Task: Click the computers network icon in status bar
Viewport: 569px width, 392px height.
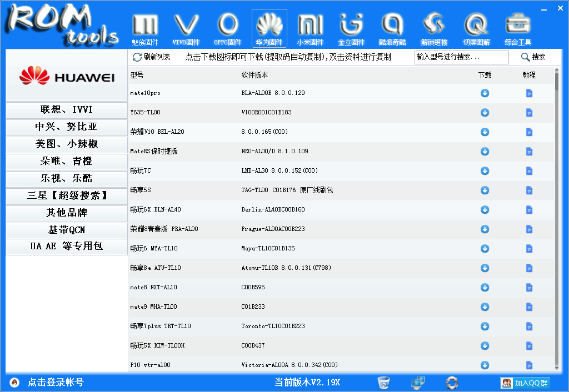Action: [418, 382]
